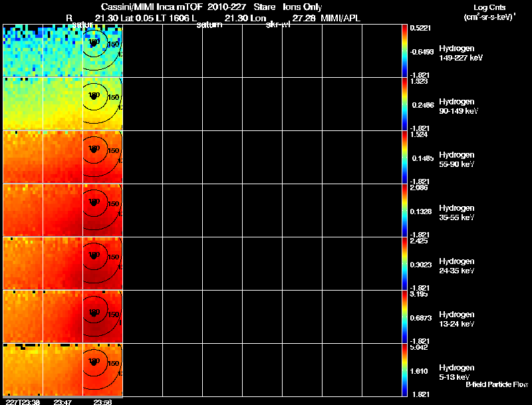Click the '23:56' time label
532x405 pixels.
102,402
